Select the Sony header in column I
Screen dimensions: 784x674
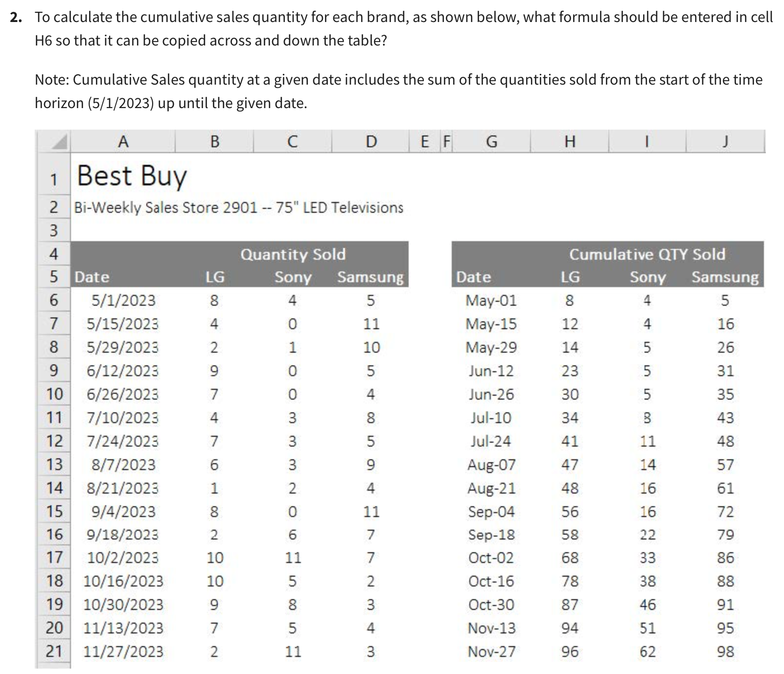647,277
